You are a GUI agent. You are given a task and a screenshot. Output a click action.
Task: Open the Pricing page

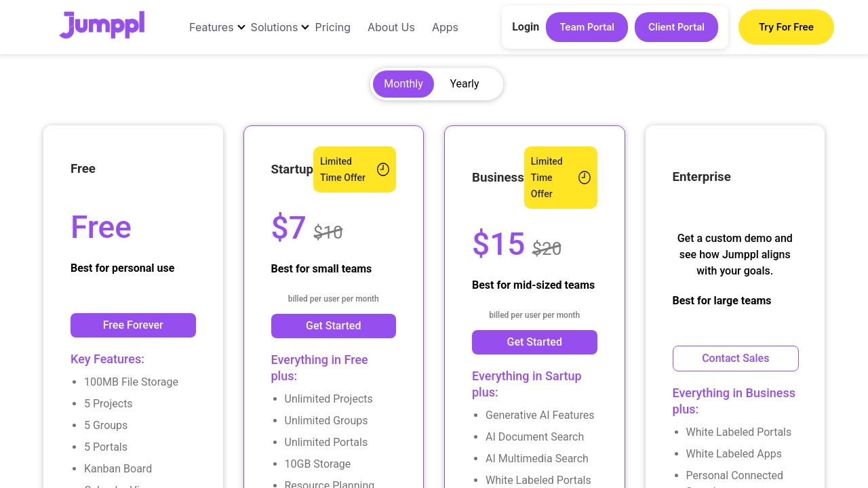coord(333,27)
